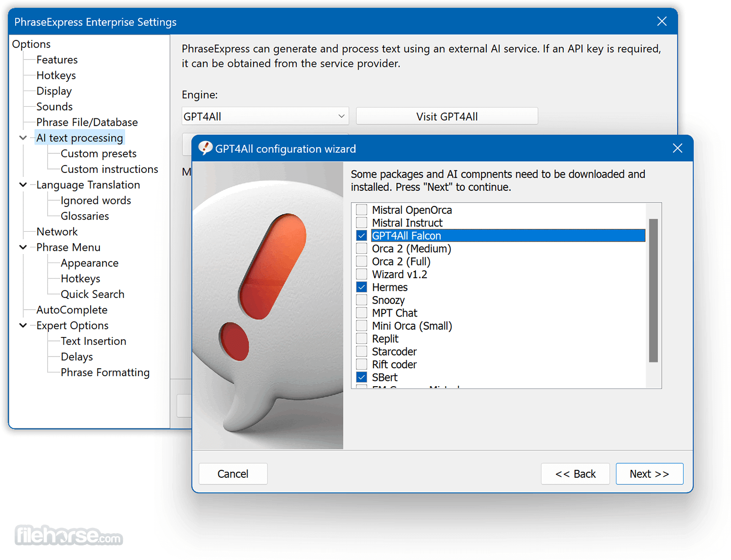Image resolution: width=731 pixels, height=560 pixels.
Task: Close the GPT4All configuration wizard
Action: 677,148
